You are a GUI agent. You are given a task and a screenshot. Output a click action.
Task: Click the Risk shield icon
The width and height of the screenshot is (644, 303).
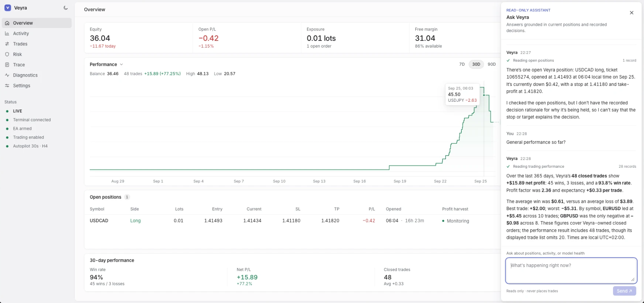tap(7, 54)
